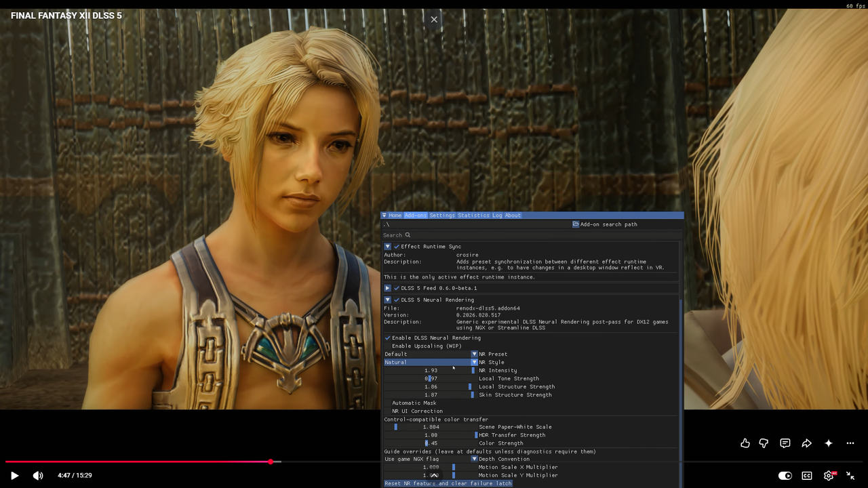Open the Settings tab

coord(442,216)
